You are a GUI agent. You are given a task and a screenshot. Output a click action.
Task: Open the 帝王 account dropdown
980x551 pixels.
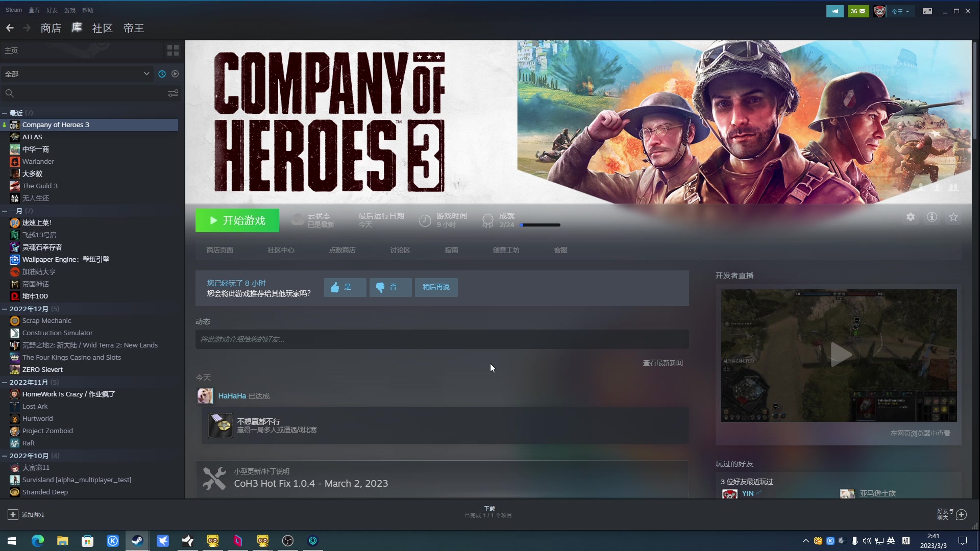tap(900, 11)
